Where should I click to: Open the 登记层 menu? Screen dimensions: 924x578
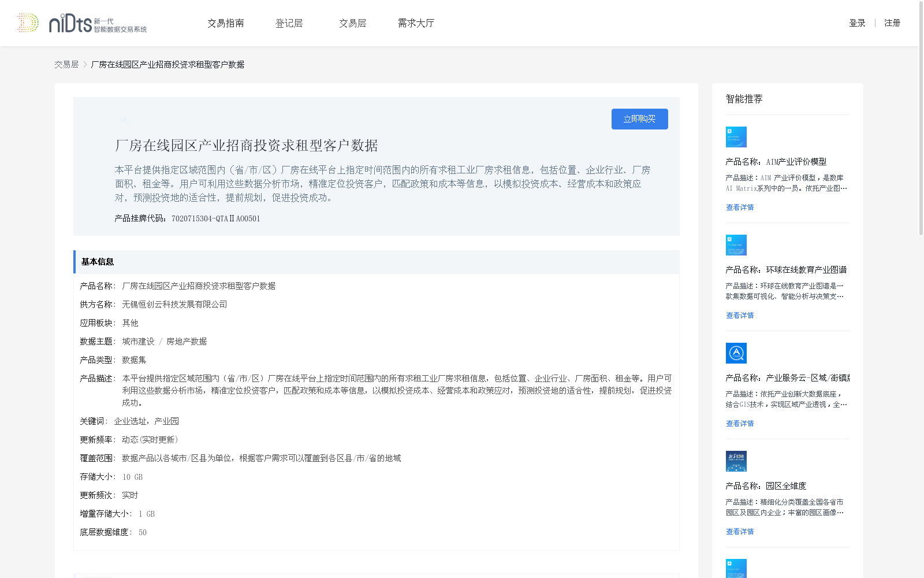[289, 23]
